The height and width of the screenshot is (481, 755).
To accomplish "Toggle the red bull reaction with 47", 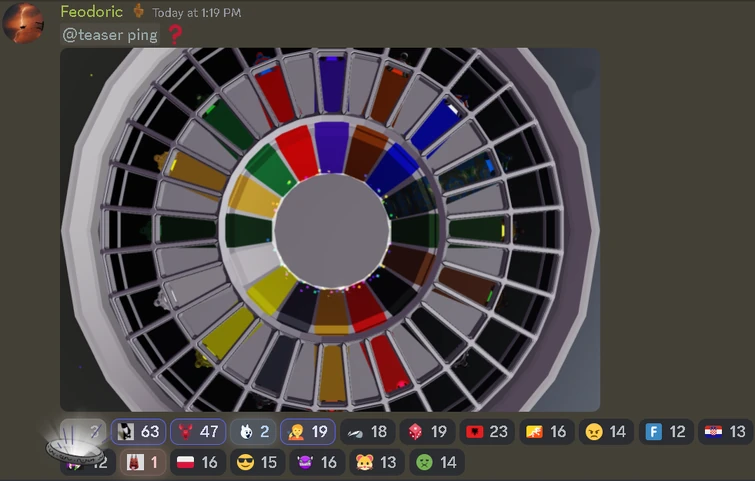I will (x=198, y=431).
